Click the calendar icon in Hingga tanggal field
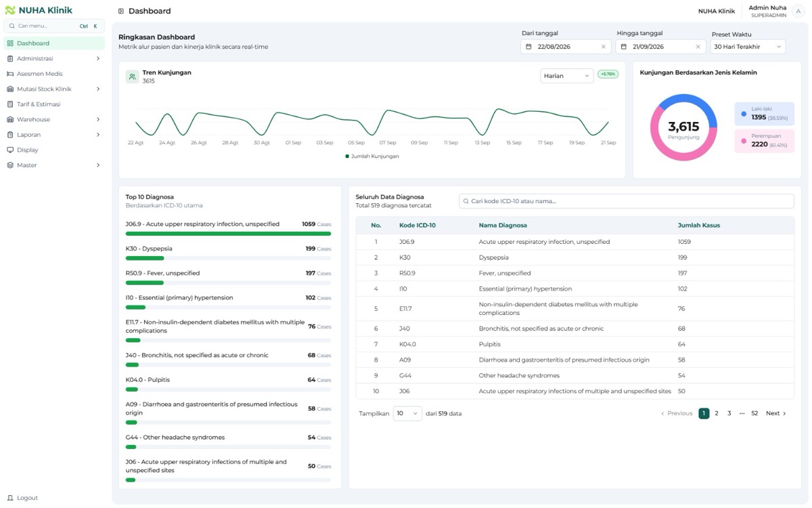 tap(623, 47)
